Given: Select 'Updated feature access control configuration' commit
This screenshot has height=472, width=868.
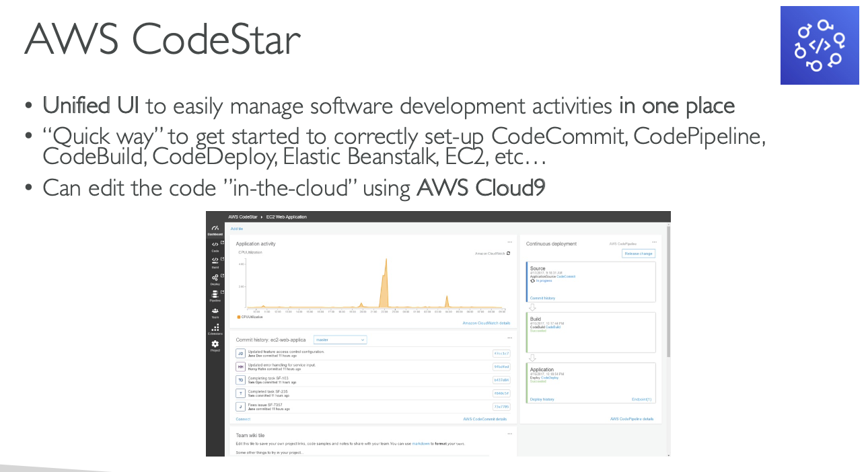Looking at the screenshot, I should 286,351.
